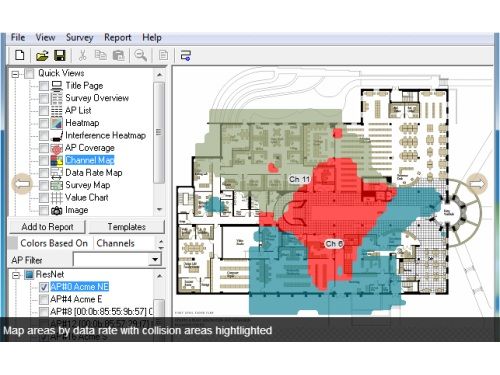The width and height of the screenshot is (500, 375).
Task: Click the magnifier zoom toolbar icon
Action: click(x=140, y=55)
